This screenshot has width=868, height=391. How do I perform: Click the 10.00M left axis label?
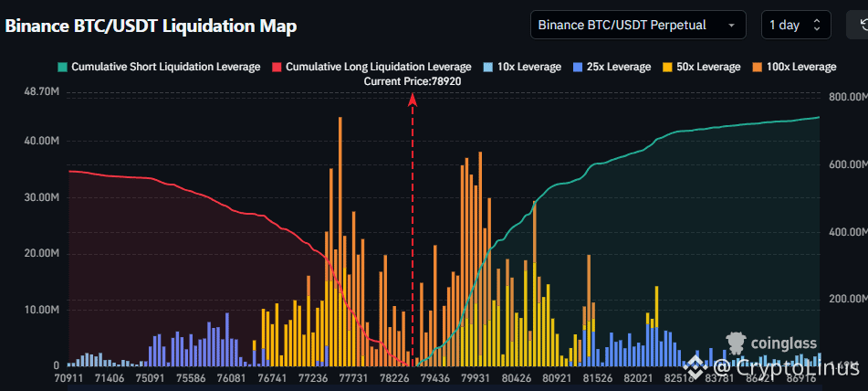41,310
